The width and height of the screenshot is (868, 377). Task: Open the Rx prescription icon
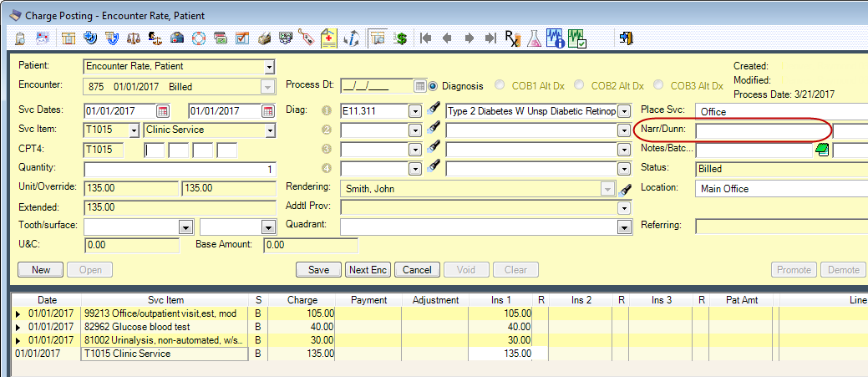513,38
